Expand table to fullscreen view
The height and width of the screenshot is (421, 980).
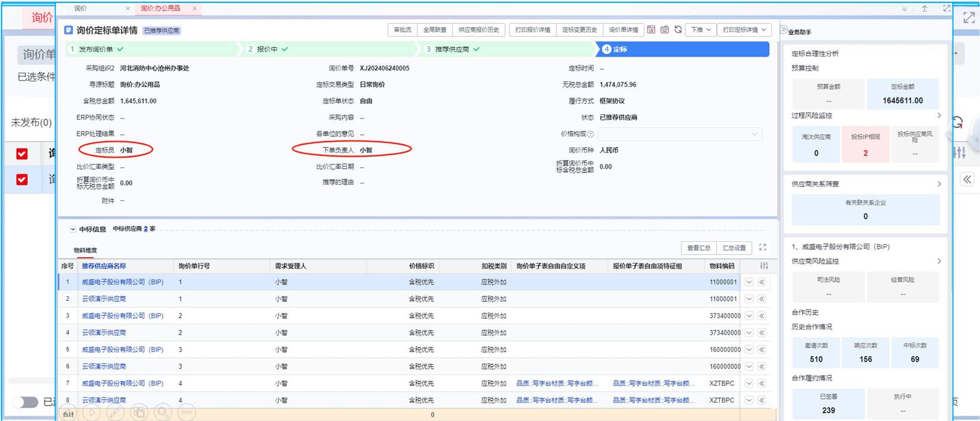(x=763, y=248)
